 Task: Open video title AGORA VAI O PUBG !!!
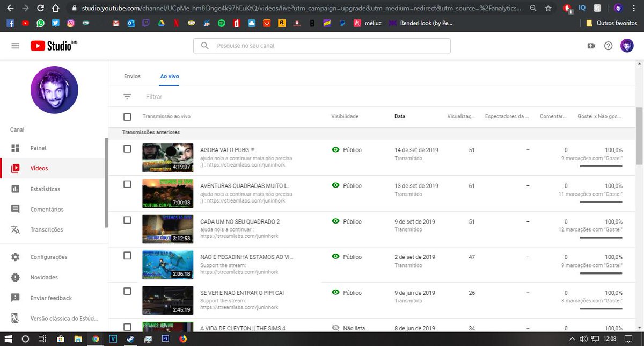(227, 150)
